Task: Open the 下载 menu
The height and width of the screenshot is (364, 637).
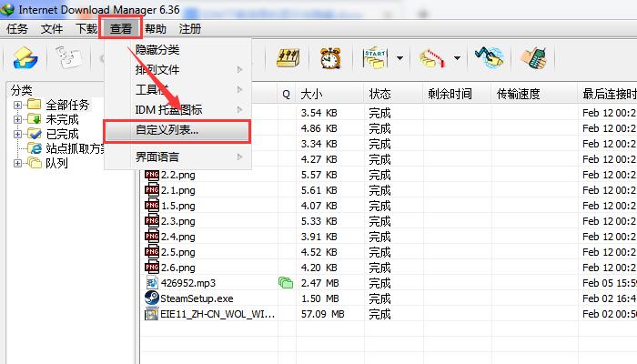Action: click(86, 29)
